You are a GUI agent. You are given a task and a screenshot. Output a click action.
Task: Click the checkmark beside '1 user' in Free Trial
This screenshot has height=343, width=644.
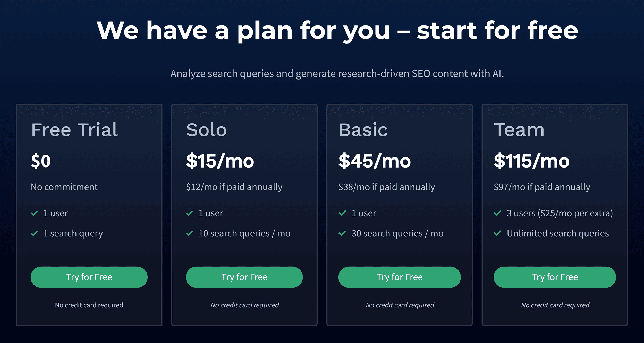[x=35, y=213]
